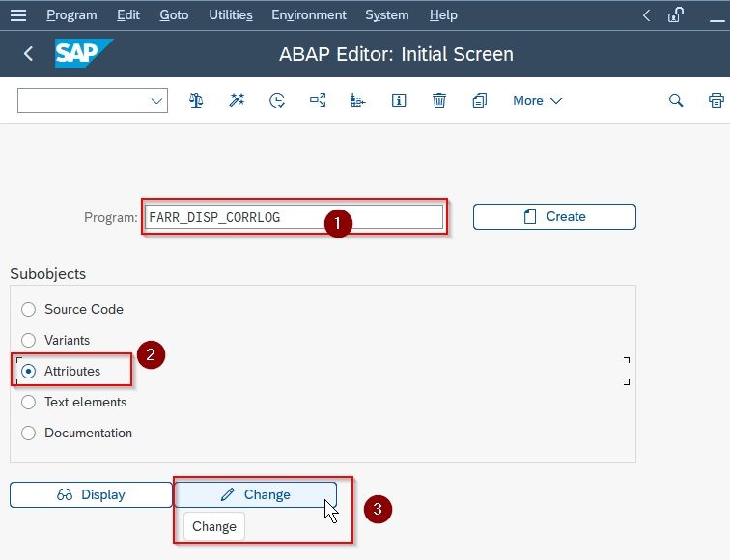
Task: Click the Display button
Action: point(91,494)
